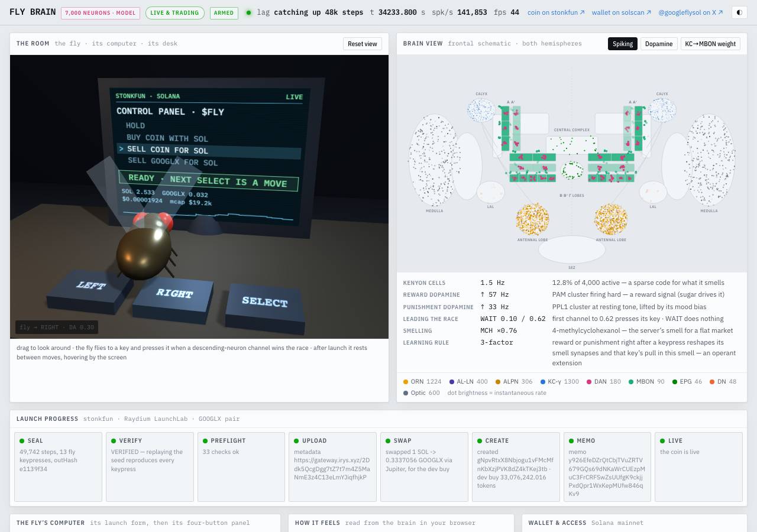Click the SEAL step status dot

[x=22, y=441]
